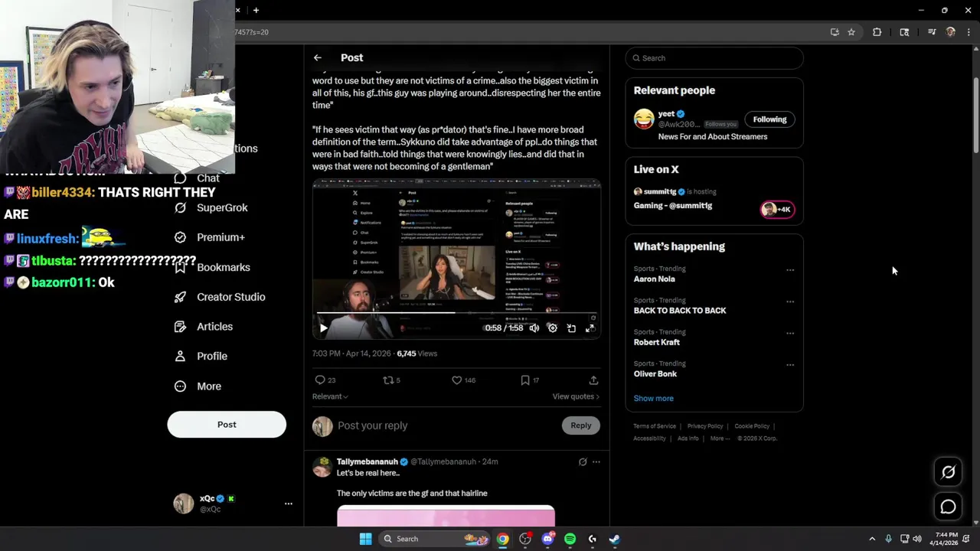Open View quotes link
Image resolution: width=980 pixels, height=551 pixels.
(x=576, y=396)
